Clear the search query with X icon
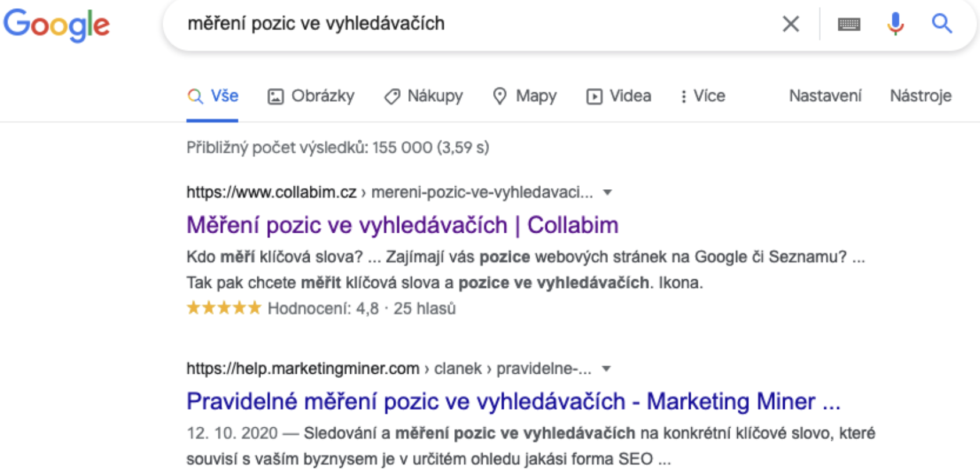Screen dimensions: 980x476 coord(791,24)
